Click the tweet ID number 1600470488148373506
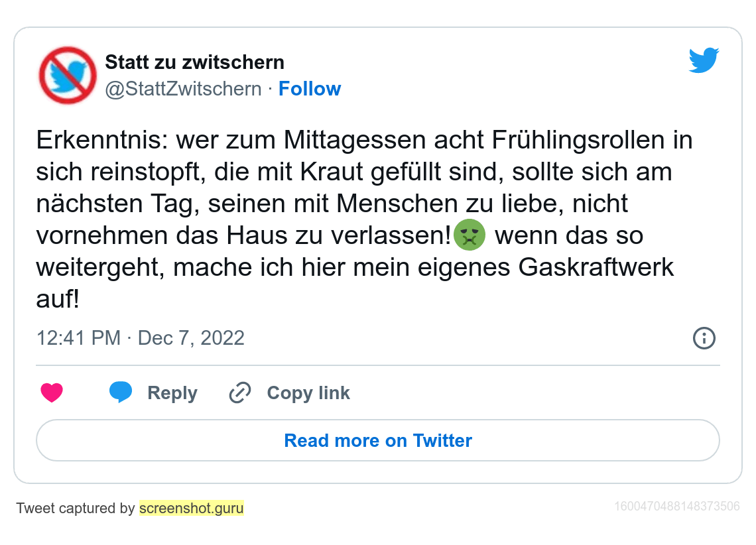Screen dimensions: 756x545 coord(676,507)
